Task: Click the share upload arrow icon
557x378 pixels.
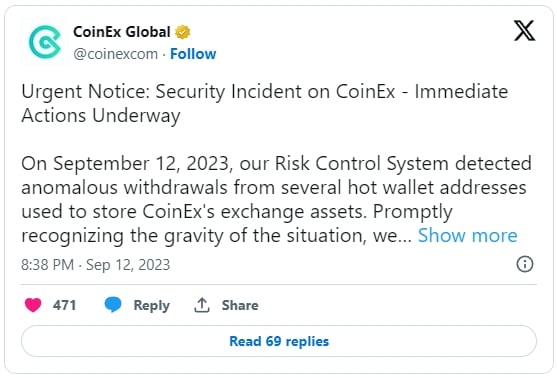Action: tap(202, 305)
